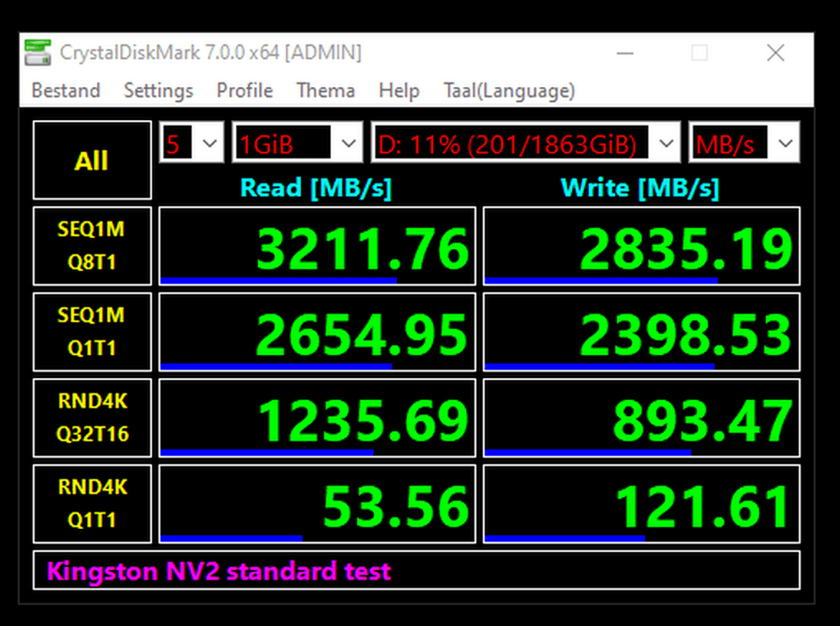The image size is (840, 626).
Task: Click the Write [MB/s] column header
Action: (639, 188)
